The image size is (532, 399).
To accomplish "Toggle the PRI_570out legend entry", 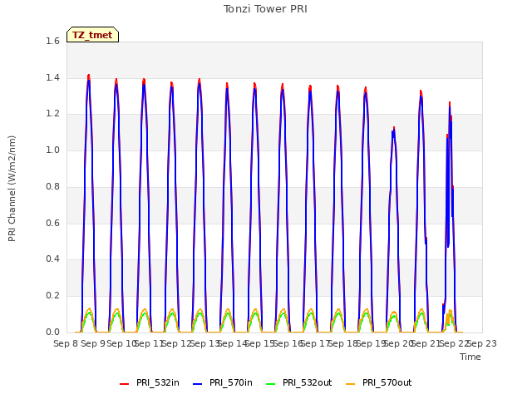I will coord(379,383).
